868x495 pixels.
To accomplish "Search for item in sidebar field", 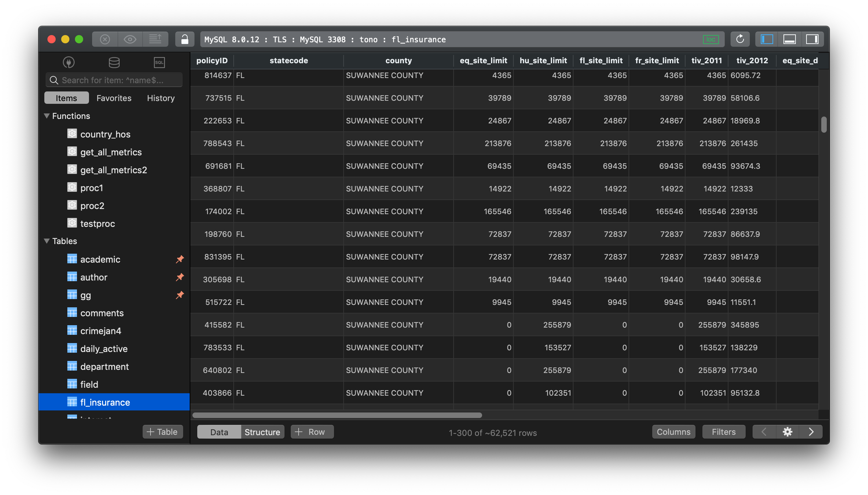I will pyautogui.click(x=113, y=79).
